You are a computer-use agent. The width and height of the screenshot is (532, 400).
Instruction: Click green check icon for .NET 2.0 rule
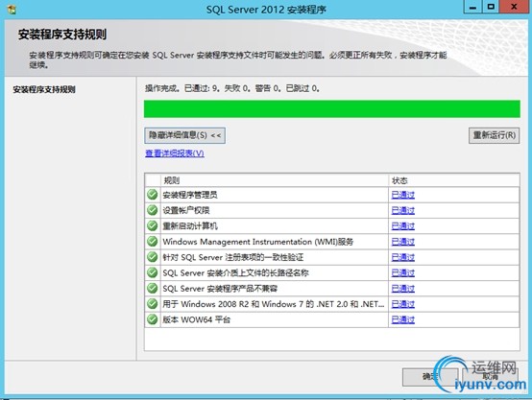tap(153, 304)
